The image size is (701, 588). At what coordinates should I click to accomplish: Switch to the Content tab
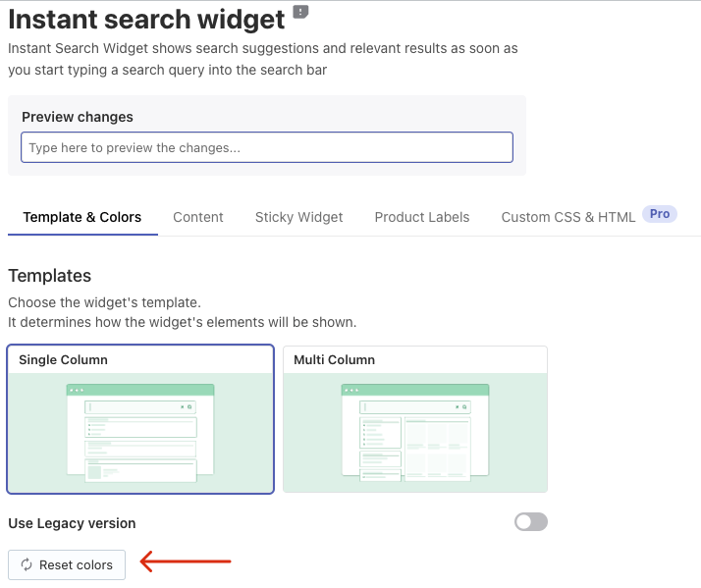coord(198,217)
